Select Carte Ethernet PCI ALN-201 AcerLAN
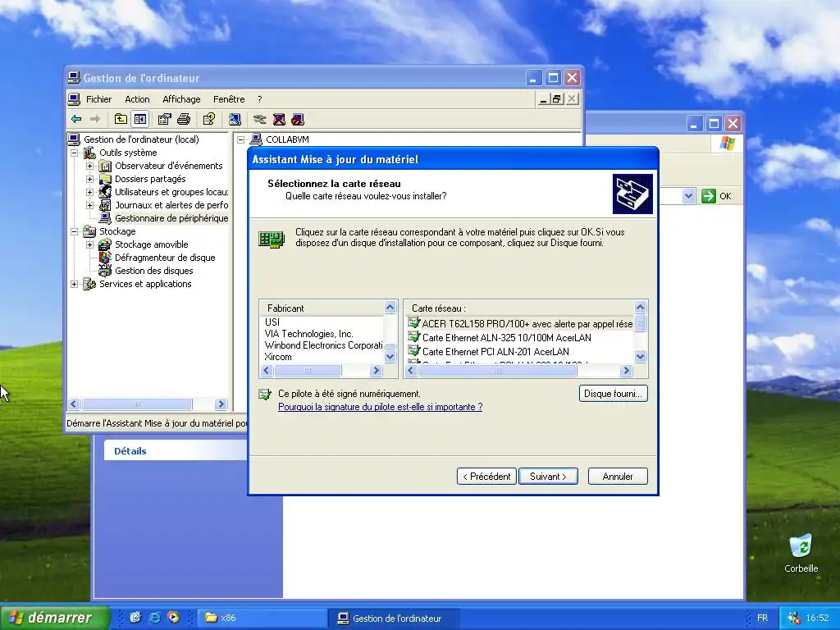Viewport: 840px width, 630px height. [489, 351]
